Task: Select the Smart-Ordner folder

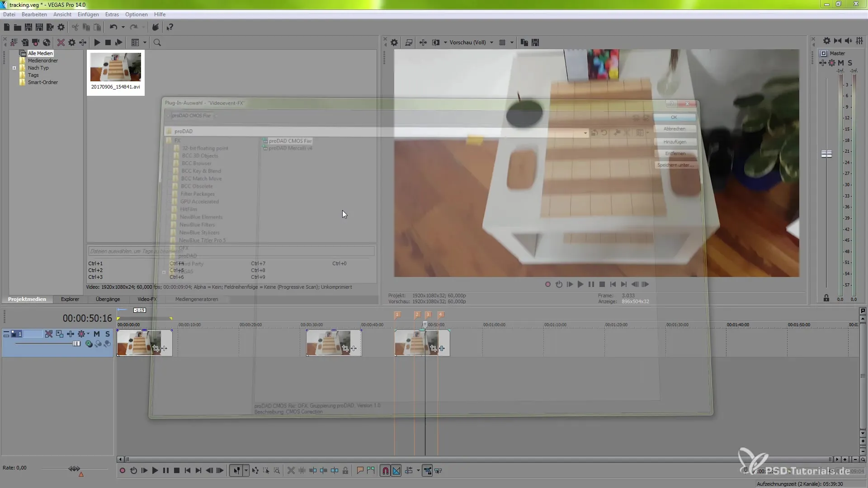Action: pyautogui.click(x=42, y=82)
